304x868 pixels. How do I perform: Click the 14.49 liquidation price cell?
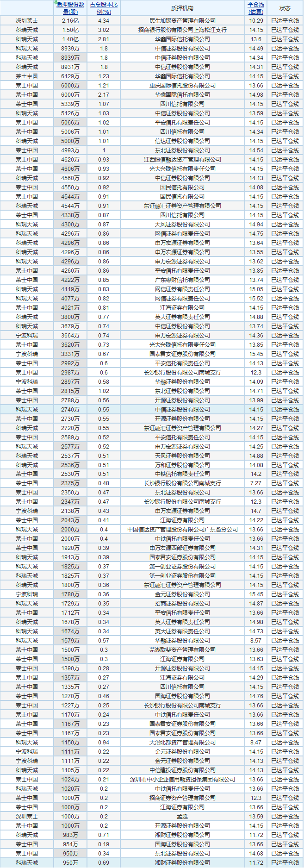256,49
